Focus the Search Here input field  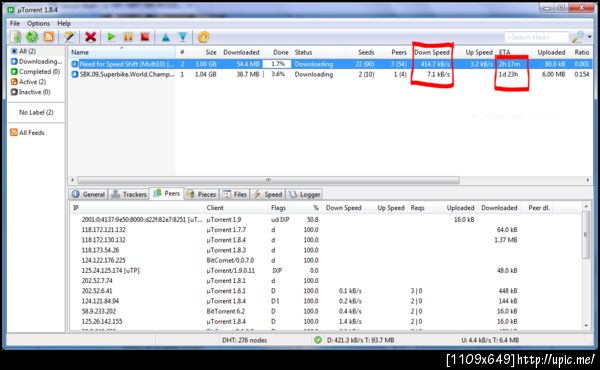536,37
